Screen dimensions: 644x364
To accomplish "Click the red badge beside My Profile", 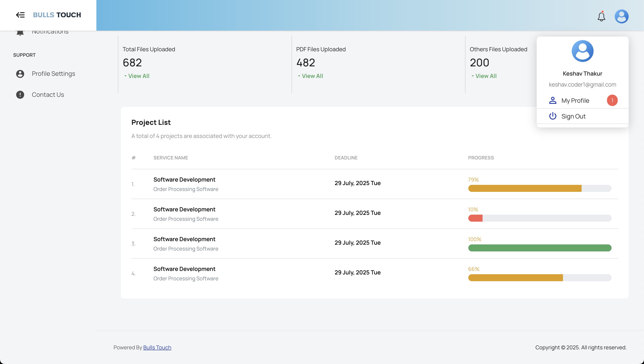I will point(612,101).
